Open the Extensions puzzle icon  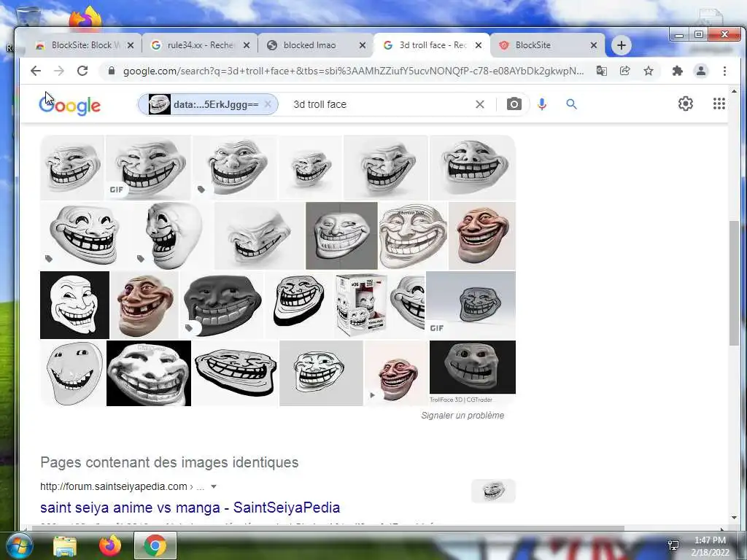(677, 71)
